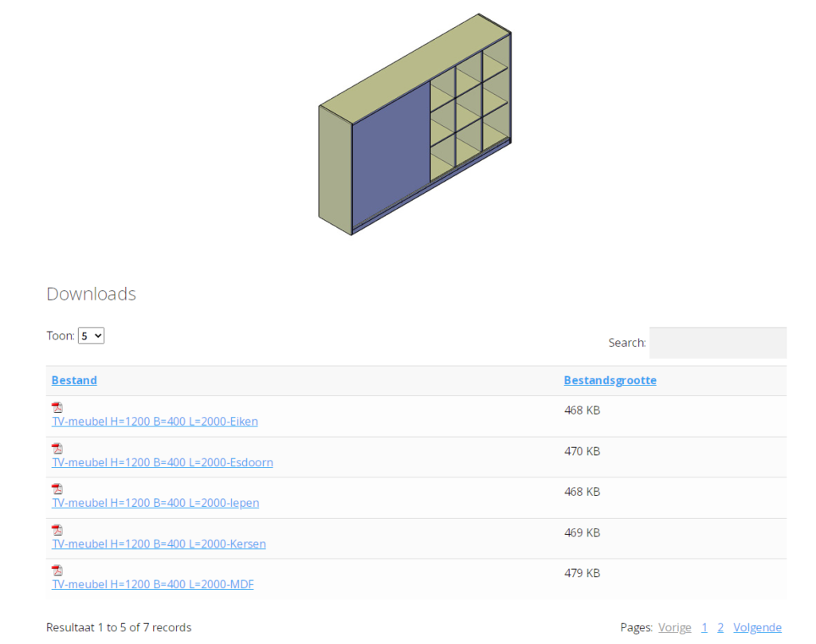Click the PDF icon for the Esdoorn file

click(57, 448)
